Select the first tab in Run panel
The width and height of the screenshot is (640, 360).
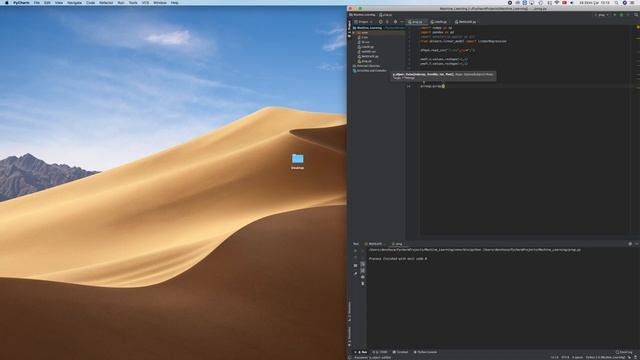point(374,244)
